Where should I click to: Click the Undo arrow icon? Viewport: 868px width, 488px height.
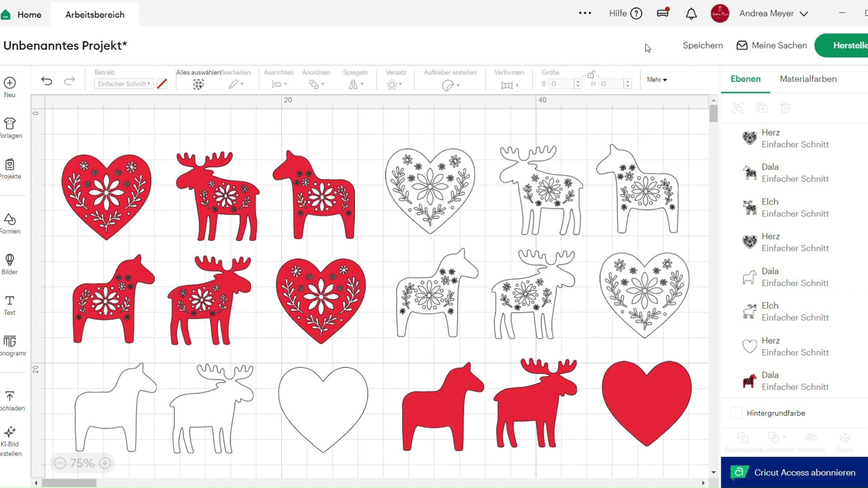click(47, 81)
